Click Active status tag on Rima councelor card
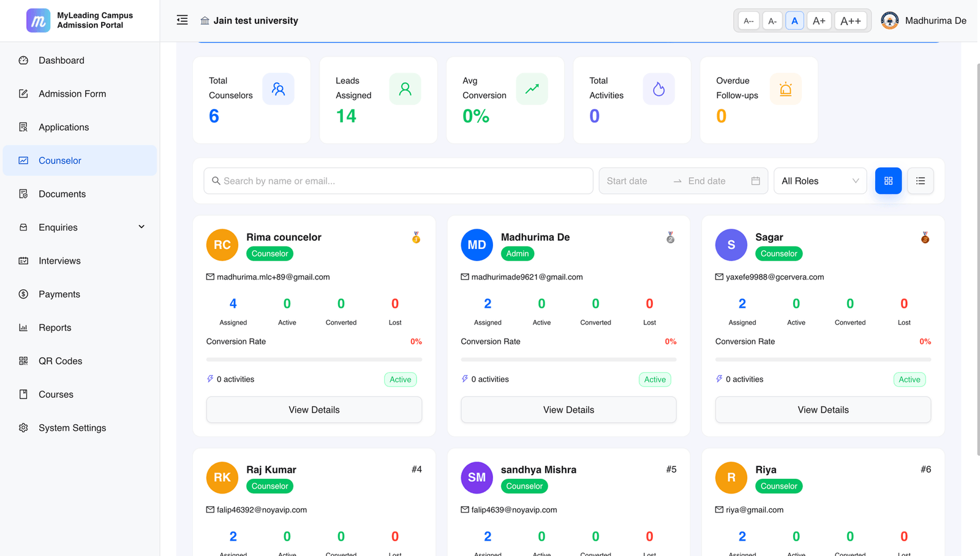The width and height of the screenshot is (980, 556). 401,379
